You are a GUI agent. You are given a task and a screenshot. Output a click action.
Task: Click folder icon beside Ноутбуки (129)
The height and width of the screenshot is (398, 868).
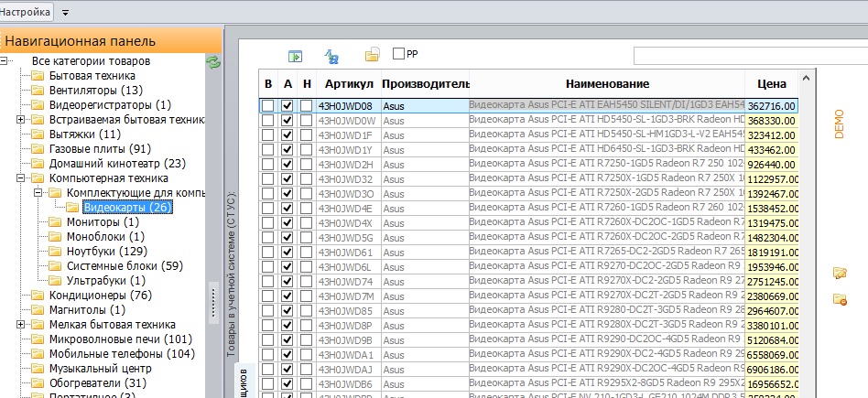coord(55,252)
